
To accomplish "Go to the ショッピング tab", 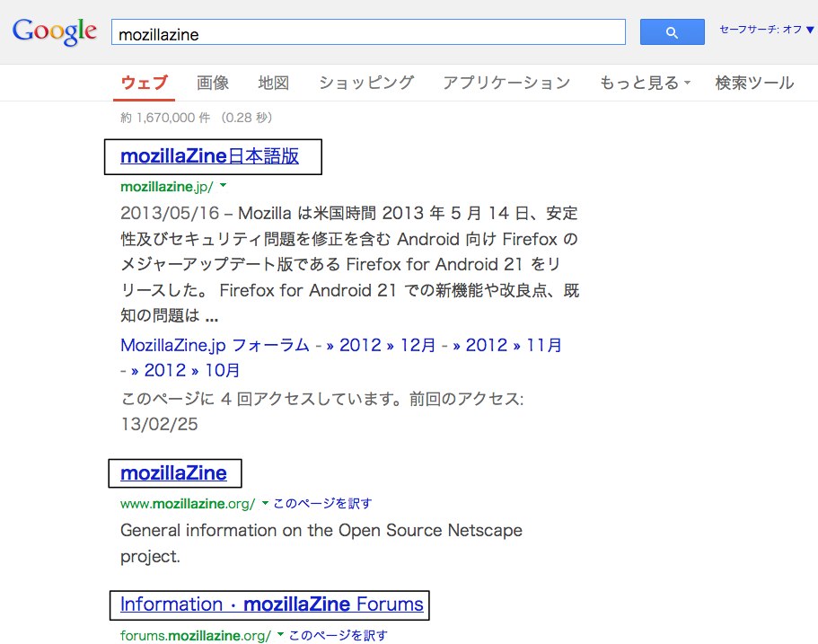I will (366, 83).
